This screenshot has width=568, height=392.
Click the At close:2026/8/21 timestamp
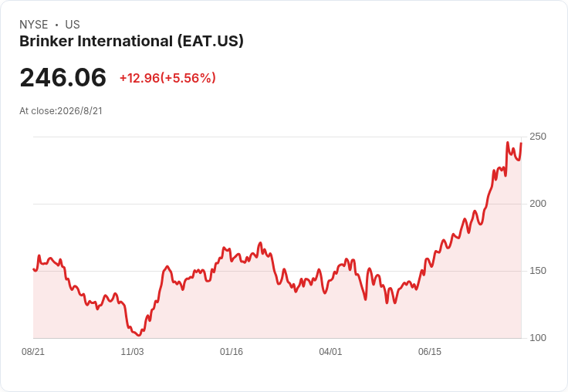pos(61,111)
